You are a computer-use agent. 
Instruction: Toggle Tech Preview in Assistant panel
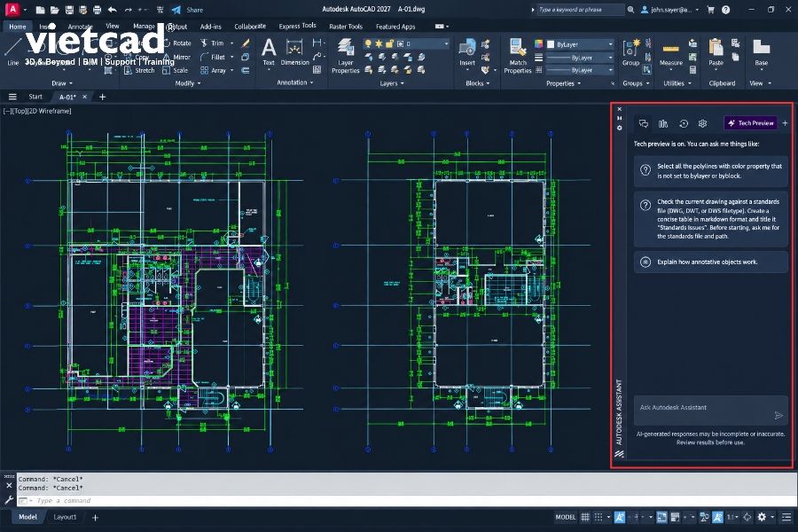click(751, 123)
